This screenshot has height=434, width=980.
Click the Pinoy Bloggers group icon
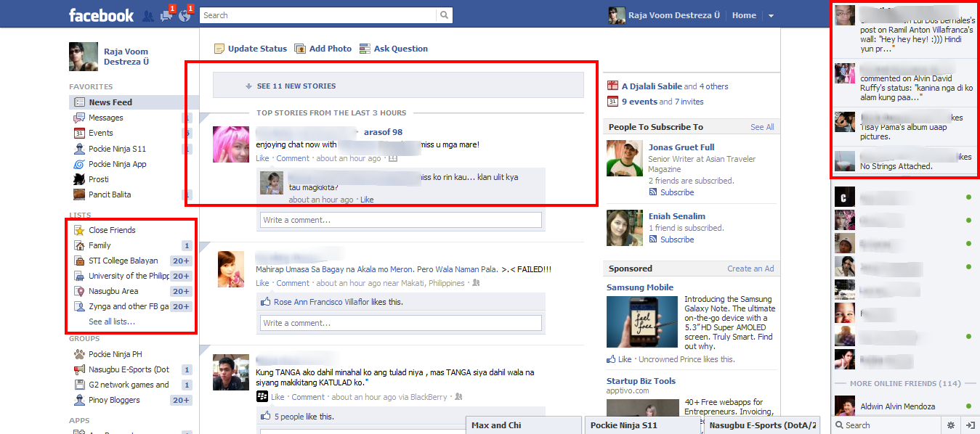pyautogui.click(x=80, y=400)
